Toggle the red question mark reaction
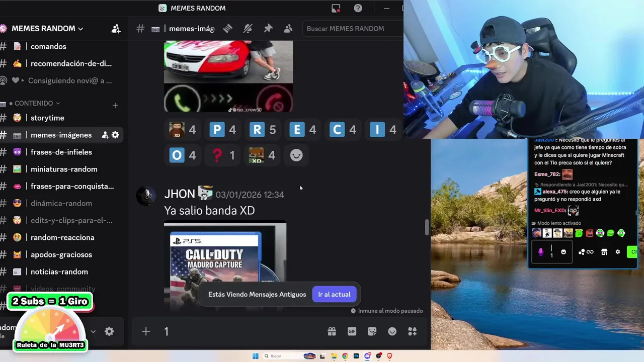This screenshot has height=362, width=644. tap(223, 155)
